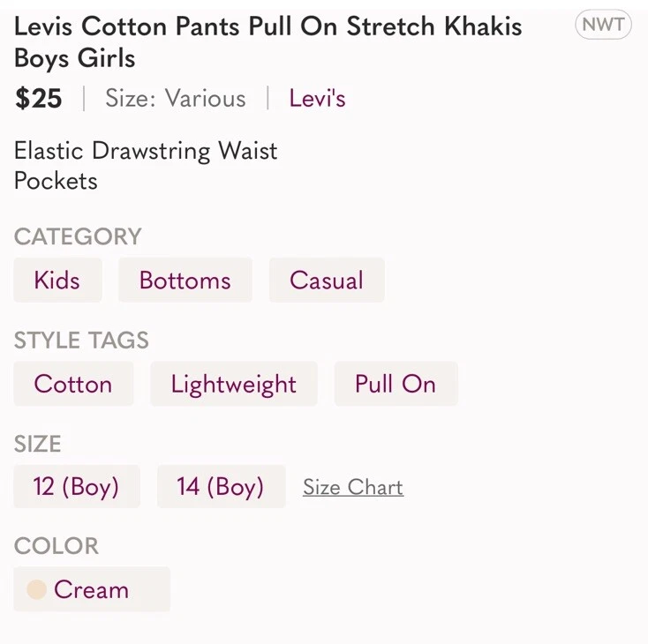Click the CATEGORY section heading
This screenshot has height=644, width=648.
[x=78, y=236]
